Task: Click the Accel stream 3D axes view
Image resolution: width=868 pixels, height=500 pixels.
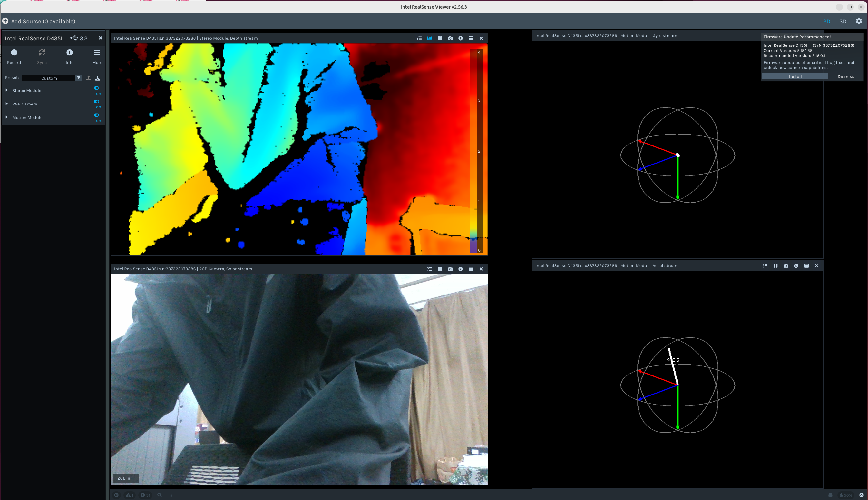Action: pos(678,385)
